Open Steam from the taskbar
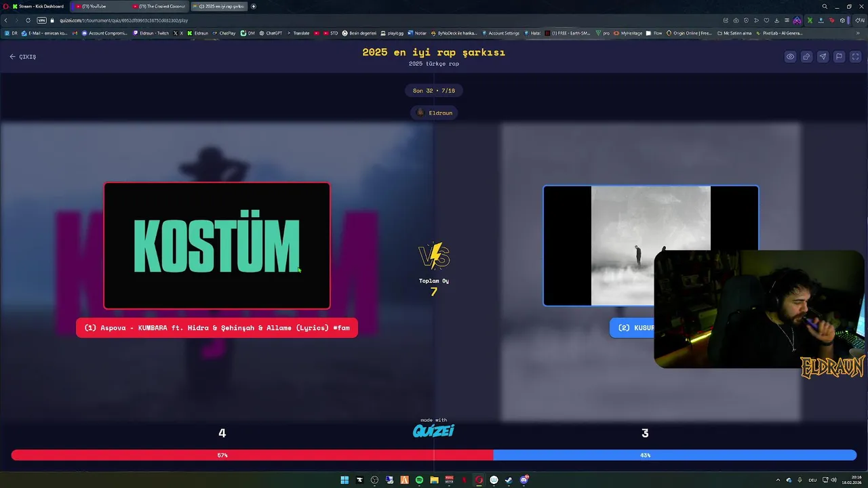 [509, 480]
